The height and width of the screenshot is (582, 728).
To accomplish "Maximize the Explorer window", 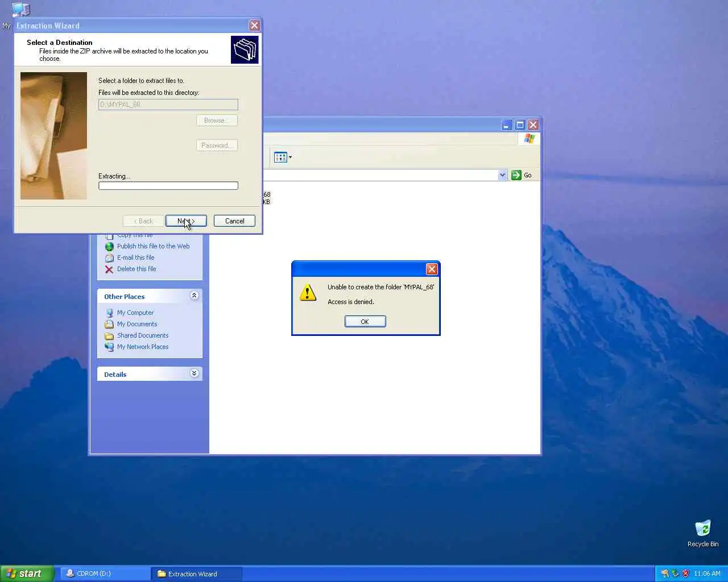I will [x=520, y=125].
